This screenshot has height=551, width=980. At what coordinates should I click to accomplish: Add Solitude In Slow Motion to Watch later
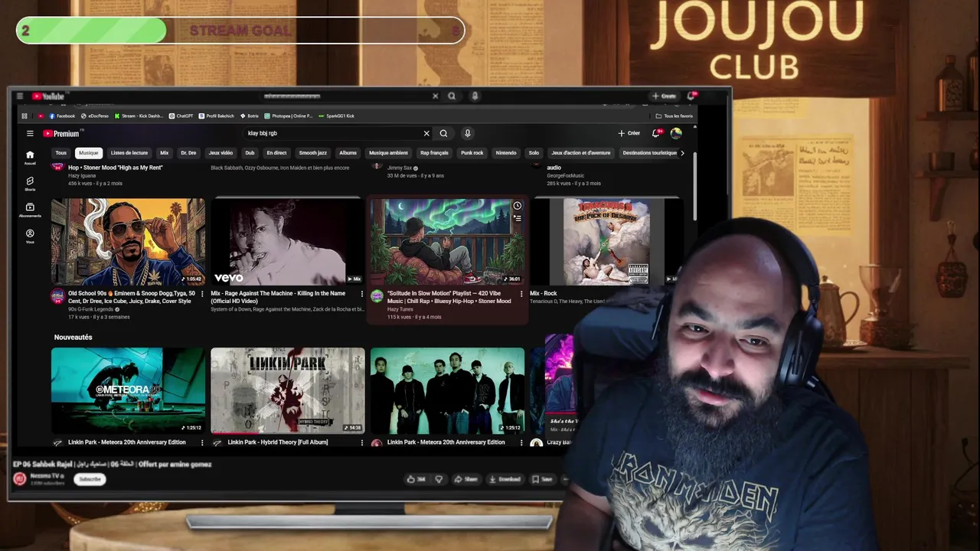pos(517,206)
